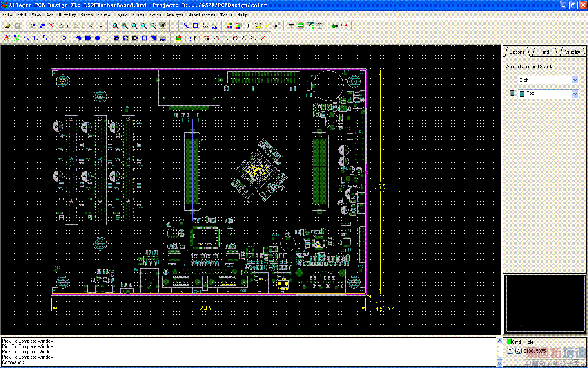The width and height of the screenshot is (588, 368).
Task: Open the Color palette four-squares icon
Action: [229, 26]
